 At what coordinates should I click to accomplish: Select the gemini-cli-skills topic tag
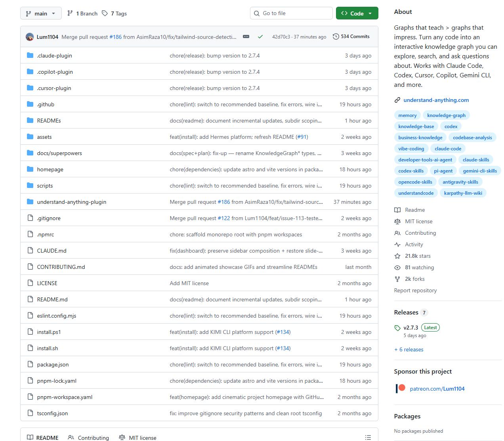480,171
